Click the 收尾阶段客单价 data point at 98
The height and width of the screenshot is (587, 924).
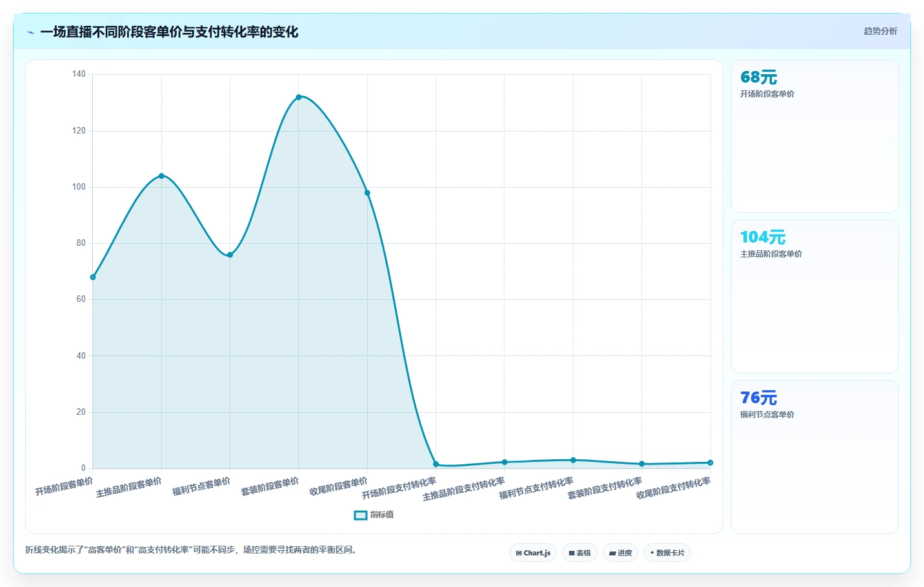tap(367, 193)
